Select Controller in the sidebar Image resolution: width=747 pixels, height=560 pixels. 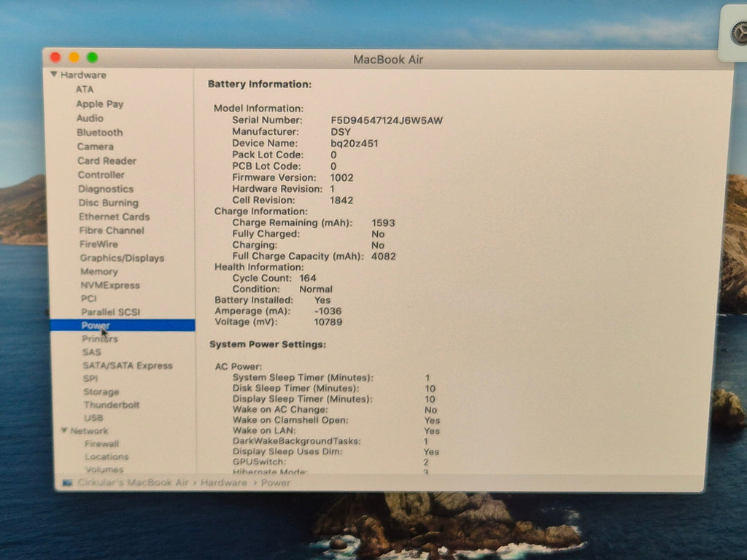[101, 175]
